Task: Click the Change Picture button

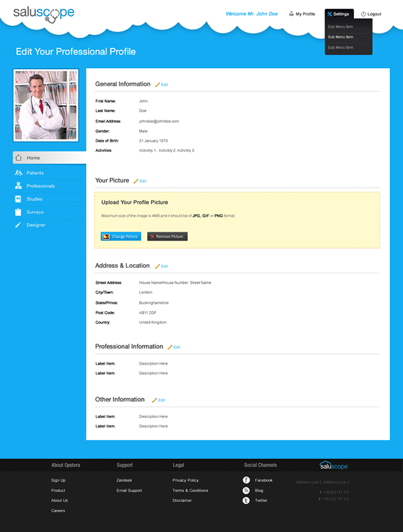Action: [x=121, y=236]
